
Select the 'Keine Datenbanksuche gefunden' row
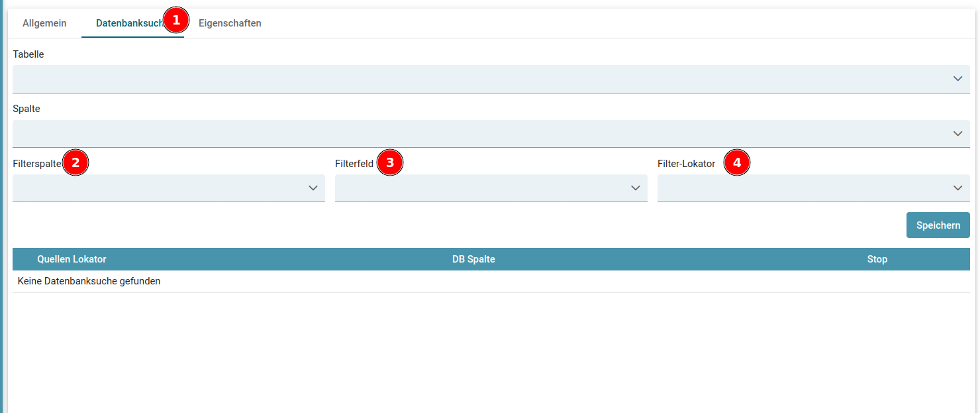[89, 281]
